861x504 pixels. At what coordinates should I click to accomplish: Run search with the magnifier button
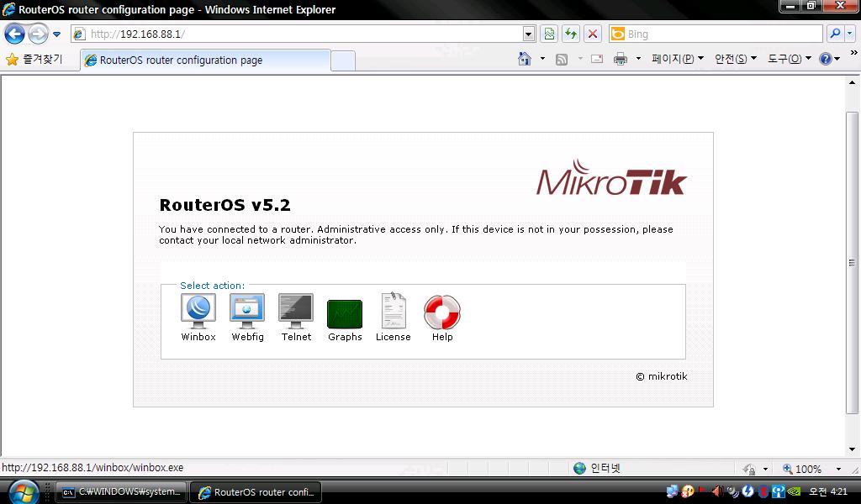click(x=835, y=34)
